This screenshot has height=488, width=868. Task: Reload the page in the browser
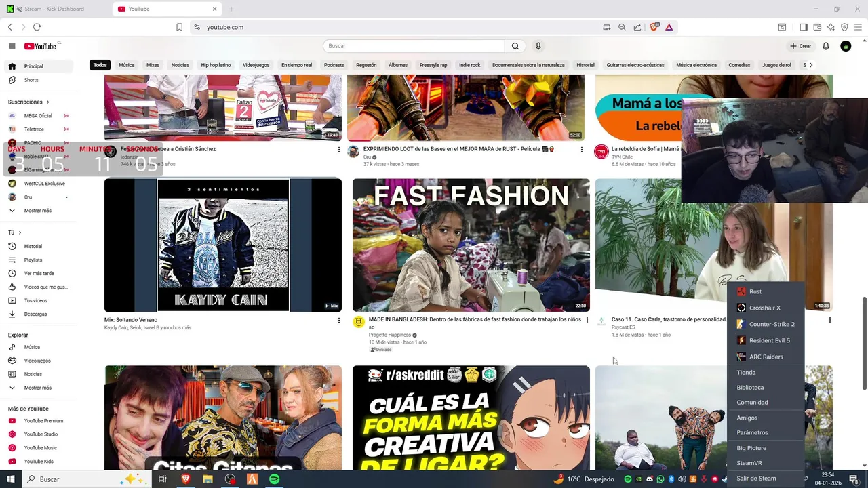pos(37,27)
